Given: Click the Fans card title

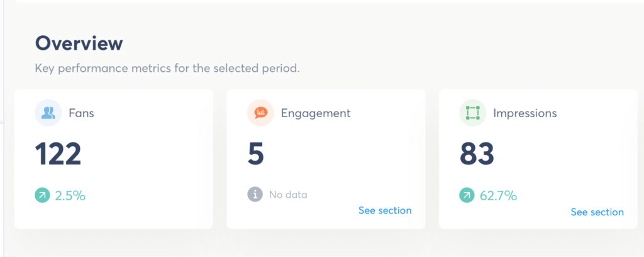Looking at the screenshot, I should pos(81,113).
